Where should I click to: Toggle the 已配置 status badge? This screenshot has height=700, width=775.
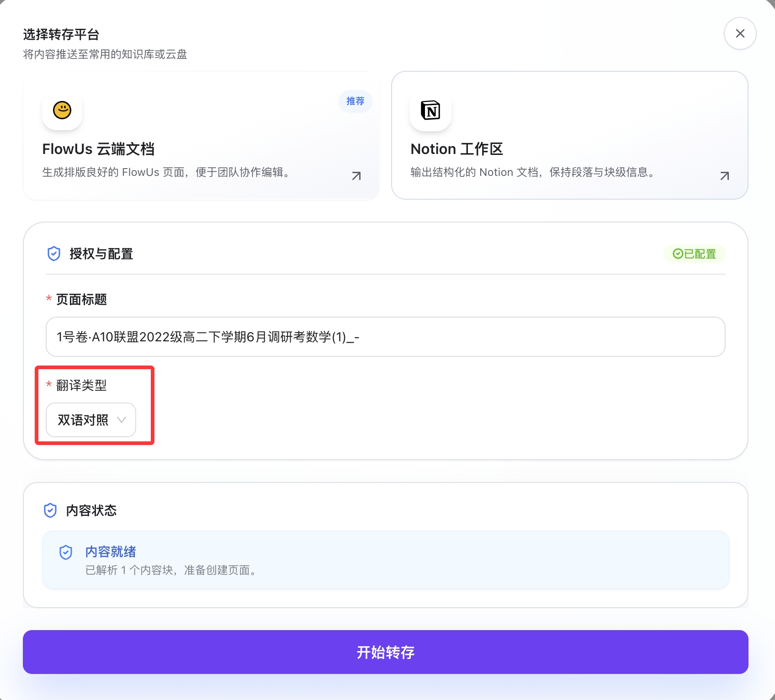pyautogui.click(x=695, y=254)
